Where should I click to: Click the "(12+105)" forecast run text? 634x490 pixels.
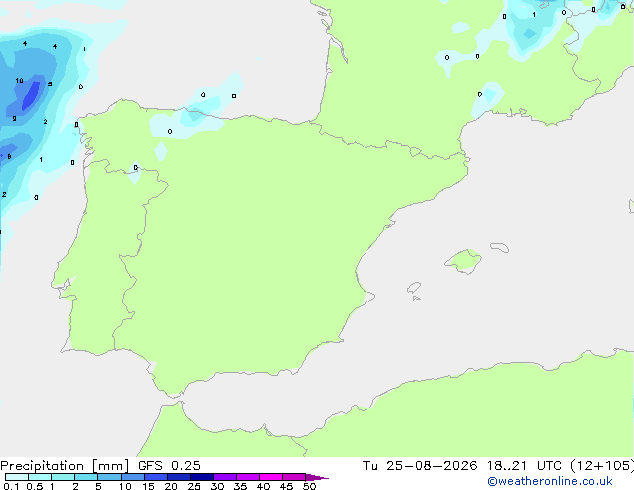click(602, 466)
